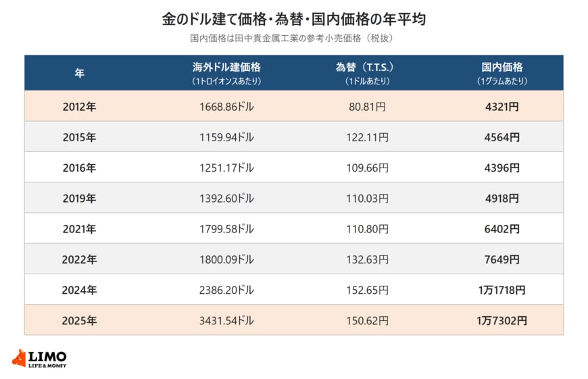Select the 109.66円 exchange rate cell
588x379 pixels.
click(x=367, y=168)
